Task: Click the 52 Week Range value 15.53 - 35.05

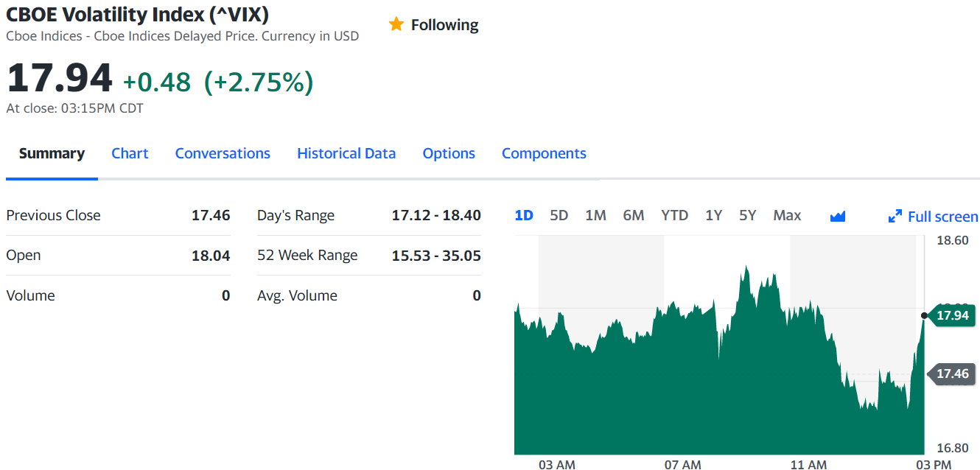Action: 436,256
